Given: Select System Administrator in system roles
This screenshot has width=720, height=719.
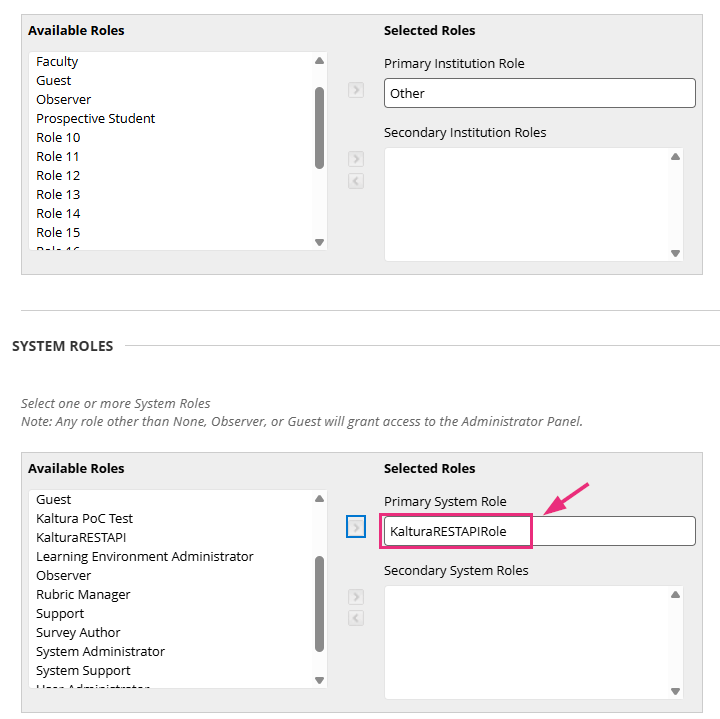Looking at the screenshot, I should pyautogui.click(x=100, y=652).
